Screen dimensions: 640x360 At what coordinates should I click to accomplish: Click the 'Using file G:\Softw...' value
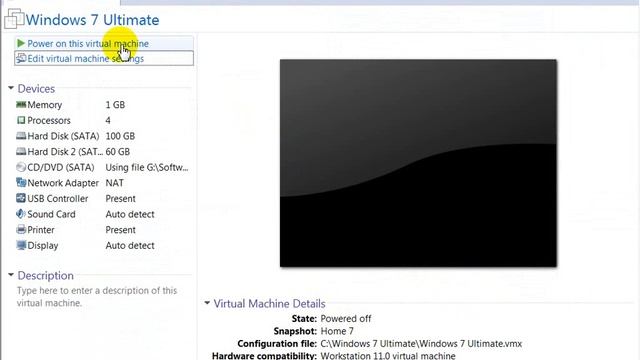coord(147,167)
